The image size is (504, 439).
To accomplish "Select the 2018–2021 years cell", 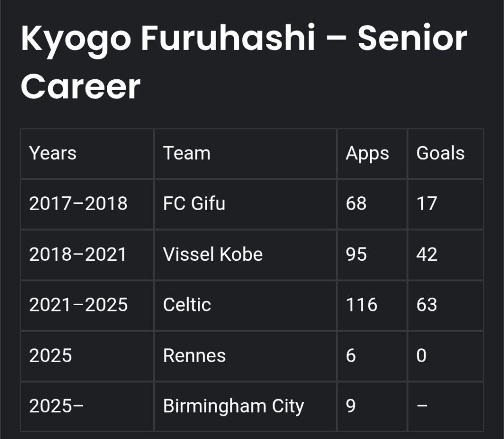I will click(x=87, y=255).
